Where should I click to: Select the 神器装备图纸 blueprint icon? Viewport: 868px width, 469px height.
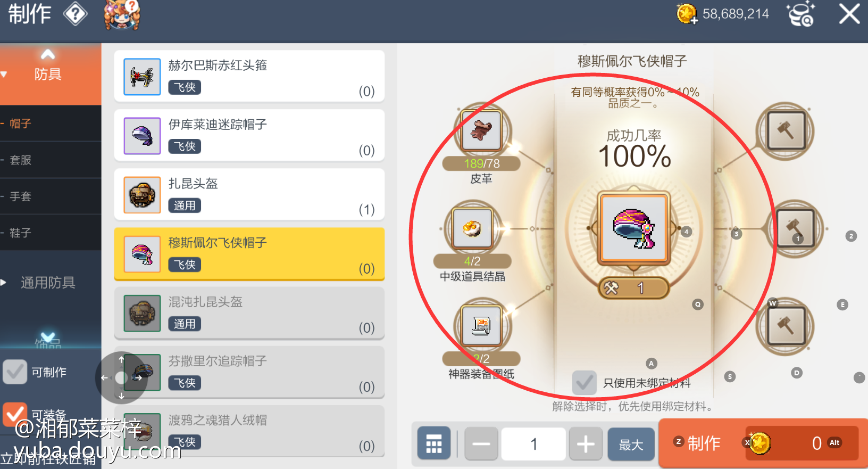[481, 325]
